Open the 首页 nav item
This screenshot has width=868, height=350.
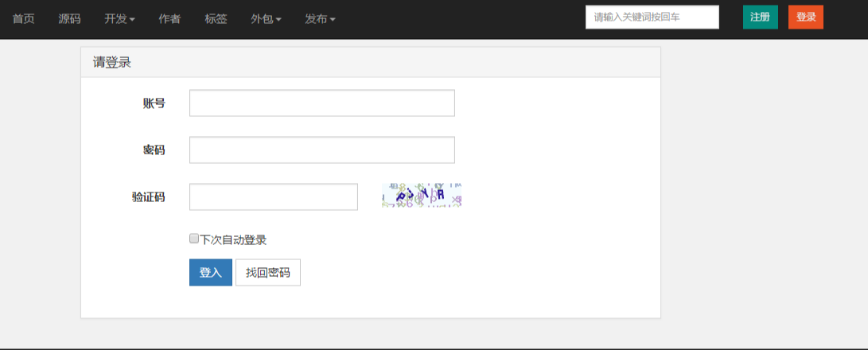(23, 18)
